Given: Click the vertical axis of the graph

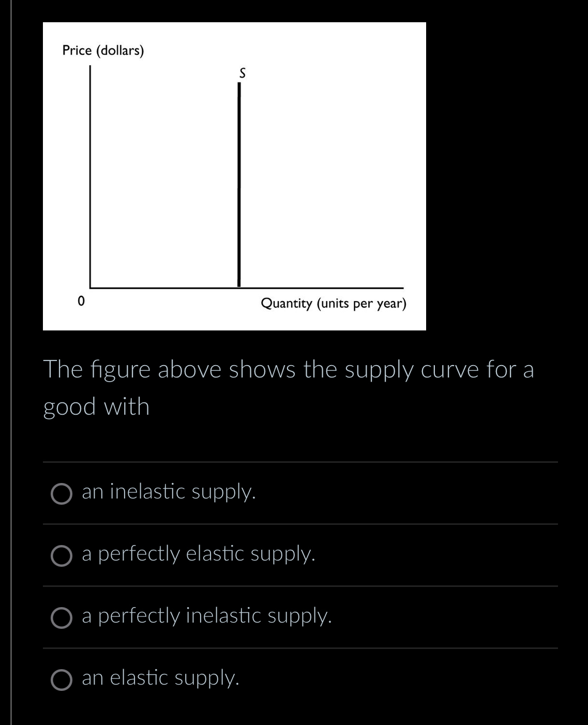Looking at the screenshot, I should pyautogui.click(x=90, y=176).
